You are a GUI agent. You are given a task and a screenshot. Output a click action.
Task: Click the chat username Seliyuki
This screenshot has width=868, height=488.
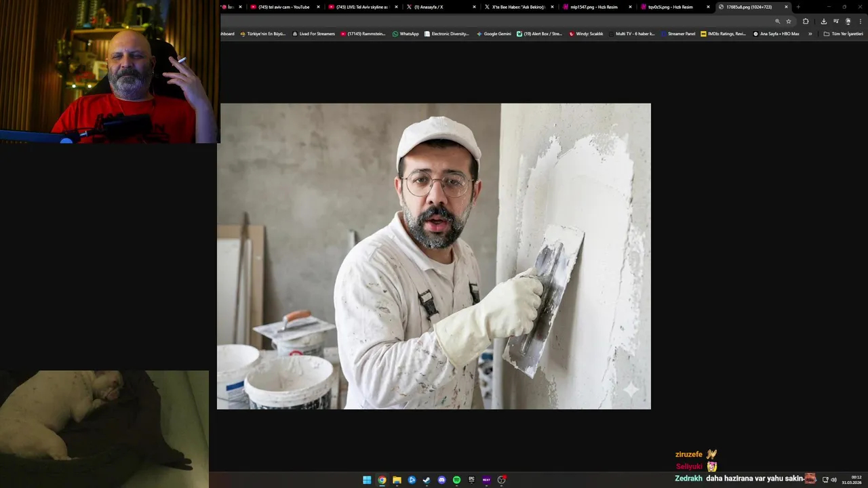click(x=689, y=466)
